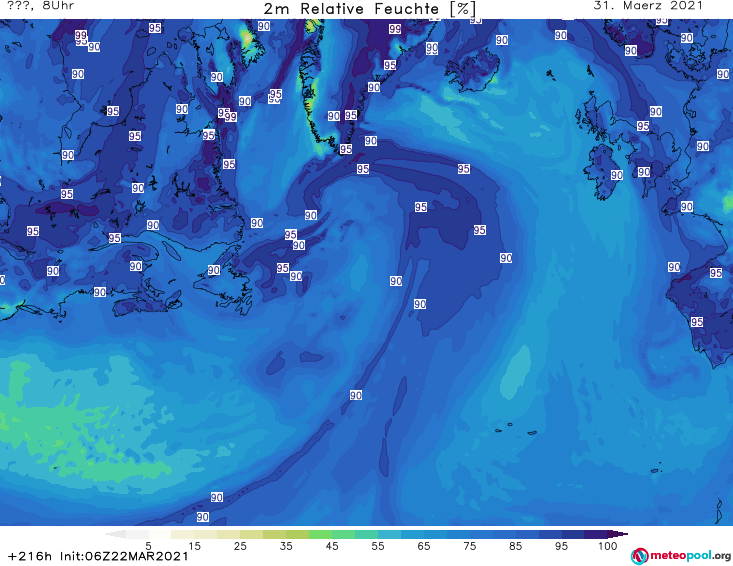
Task: Click the '???, 8Uhr' time label
Action: click(x=40, y=6)
